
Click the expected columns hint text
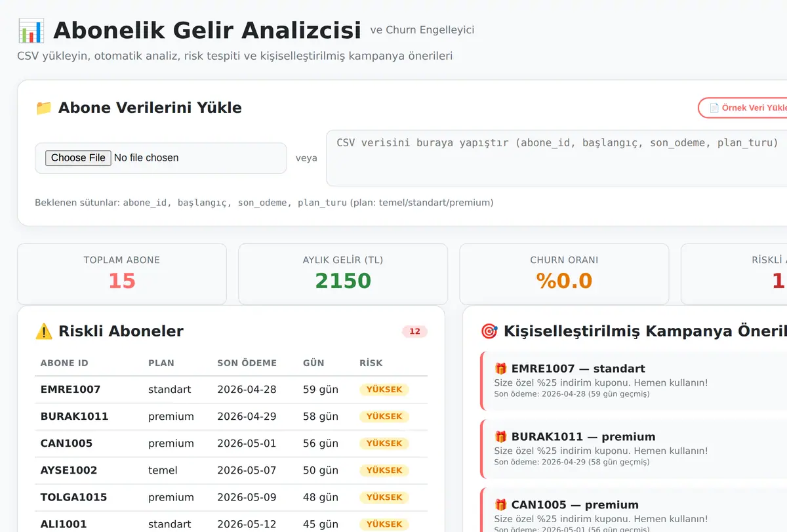tap(264, 203)
